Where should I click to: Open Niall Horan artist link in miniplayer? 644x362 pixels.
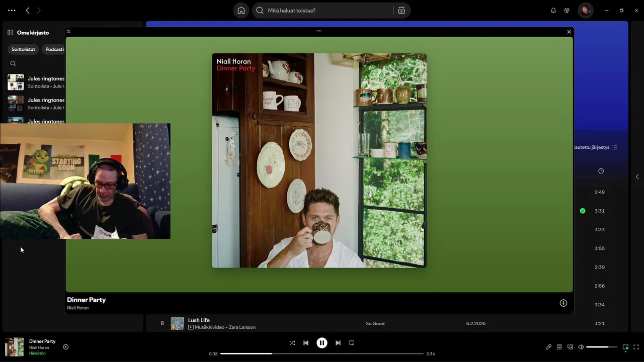(78, 308)
